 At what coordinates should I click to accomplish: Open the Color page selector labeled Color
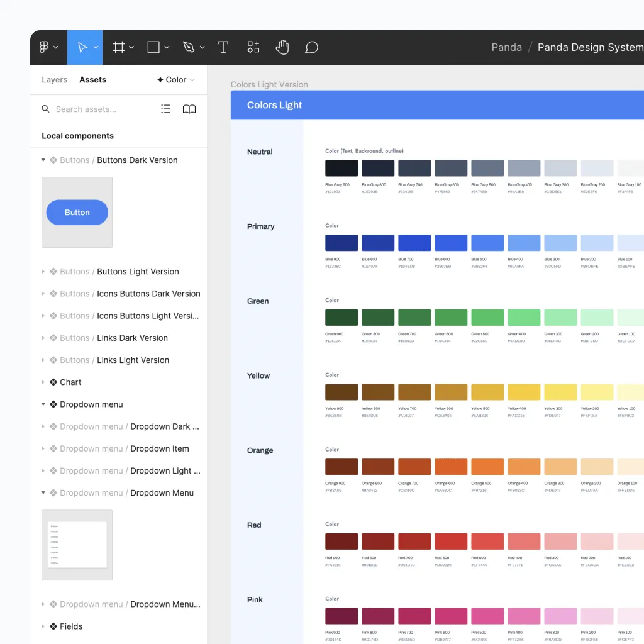pyautogui.click(x=175, y=79)
